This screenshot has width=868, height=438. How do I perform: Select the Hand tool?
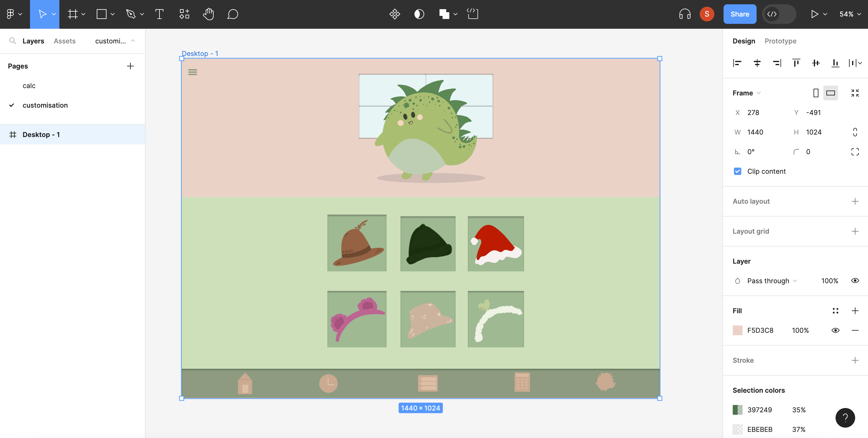(x=208, y=14)
